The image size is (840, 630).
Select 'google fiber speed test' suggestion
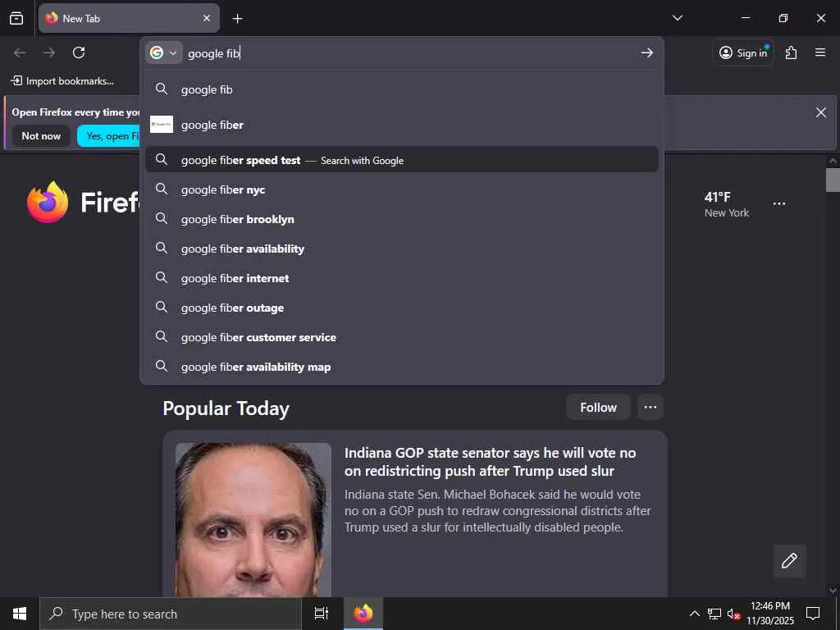(402, 160)
